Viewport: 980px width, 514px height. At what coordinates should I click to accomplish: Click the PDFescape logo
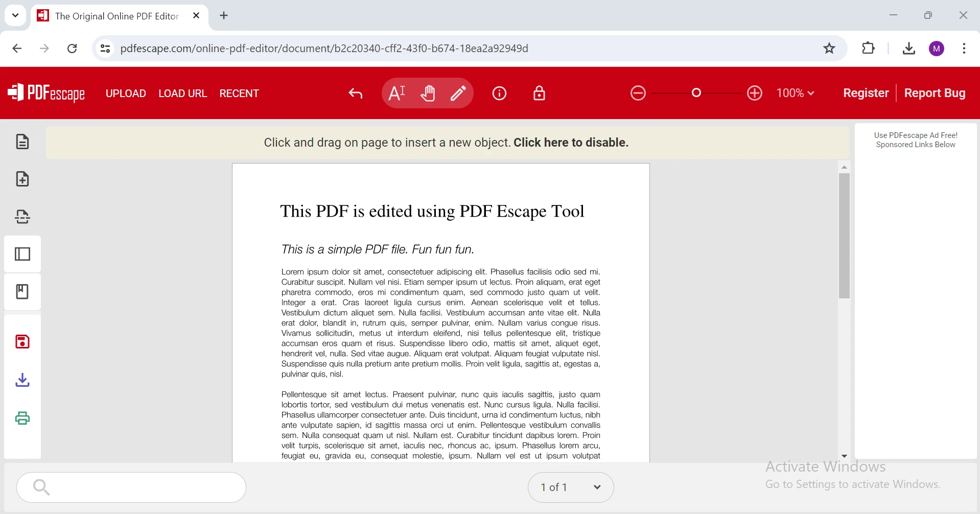pos(46,93)
